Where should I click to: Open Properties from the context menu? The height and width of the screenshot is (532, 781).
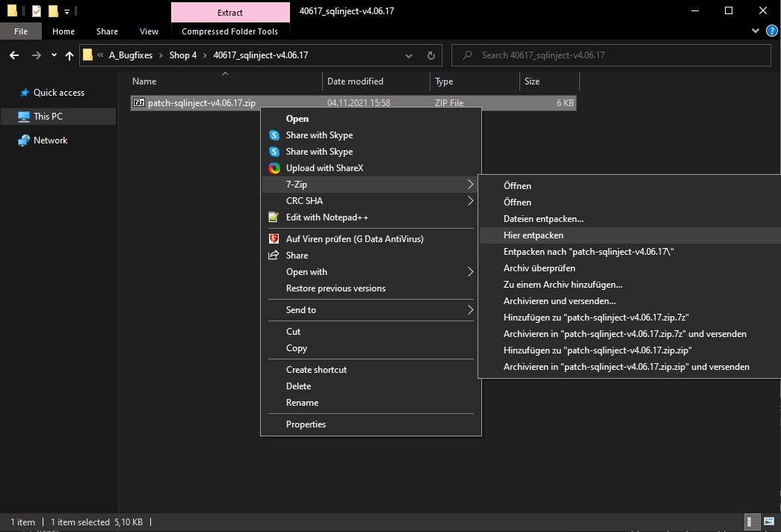[x=306, y=424]
